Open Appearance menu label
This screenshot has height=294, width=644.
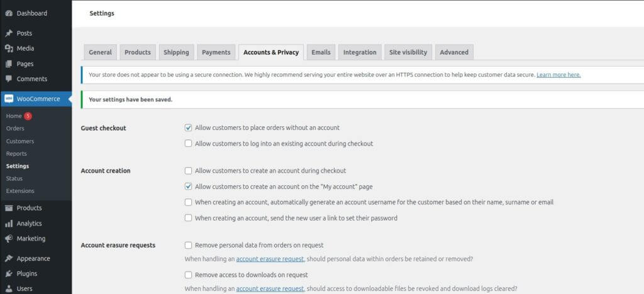pos(33,258)
